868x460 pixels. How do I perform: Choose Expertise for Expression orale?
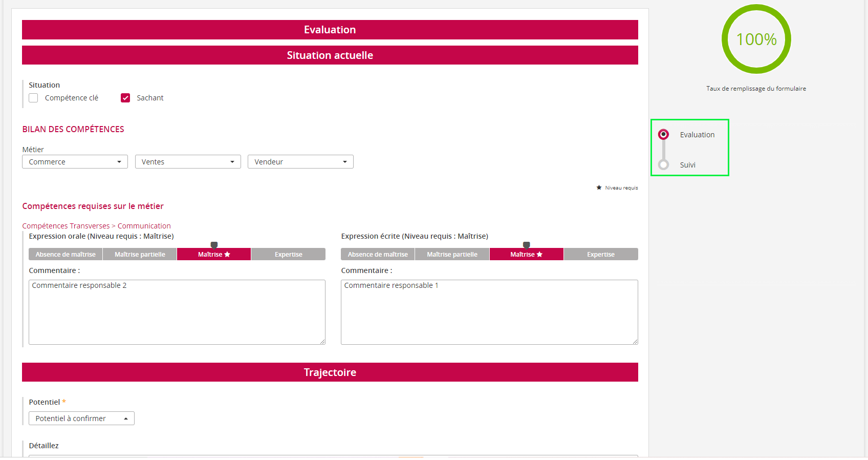click(288, 255)
